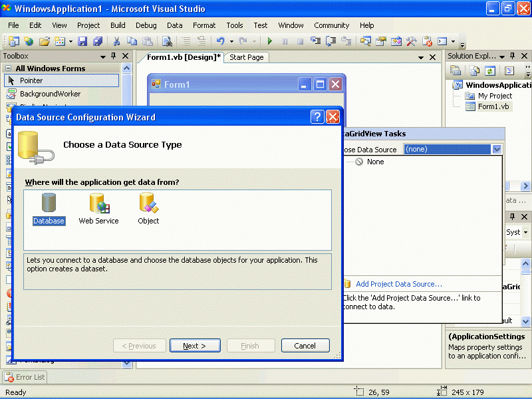Click the Step Into debug icon
The image size is (532, 399).
315,41
